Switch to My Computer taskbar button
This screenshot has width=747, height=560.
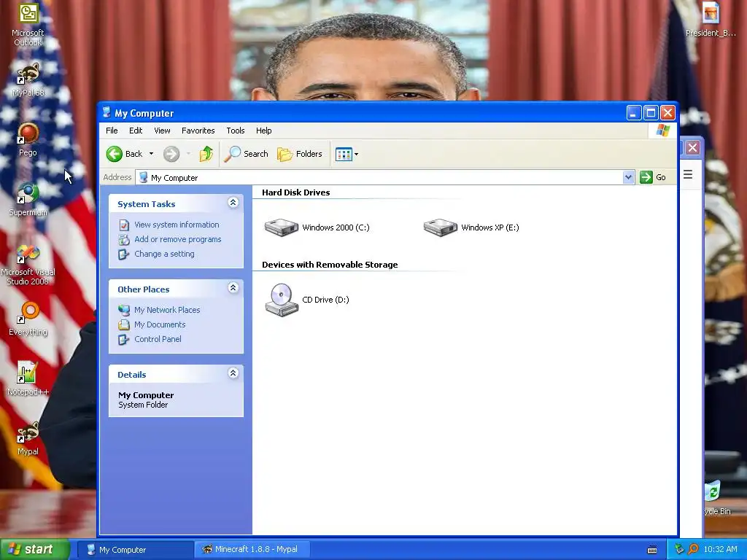pos(135,550)
